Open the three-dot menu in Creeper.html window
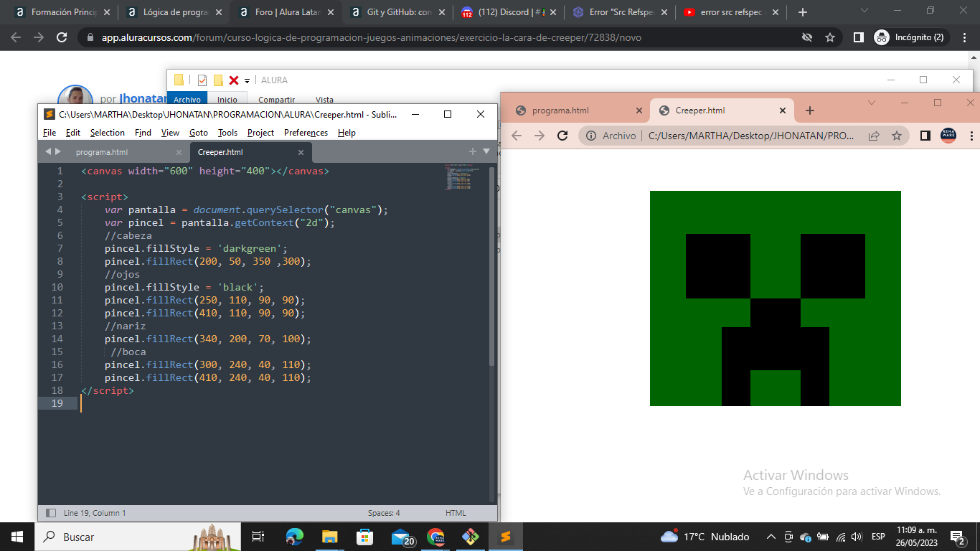 [971, 136]
